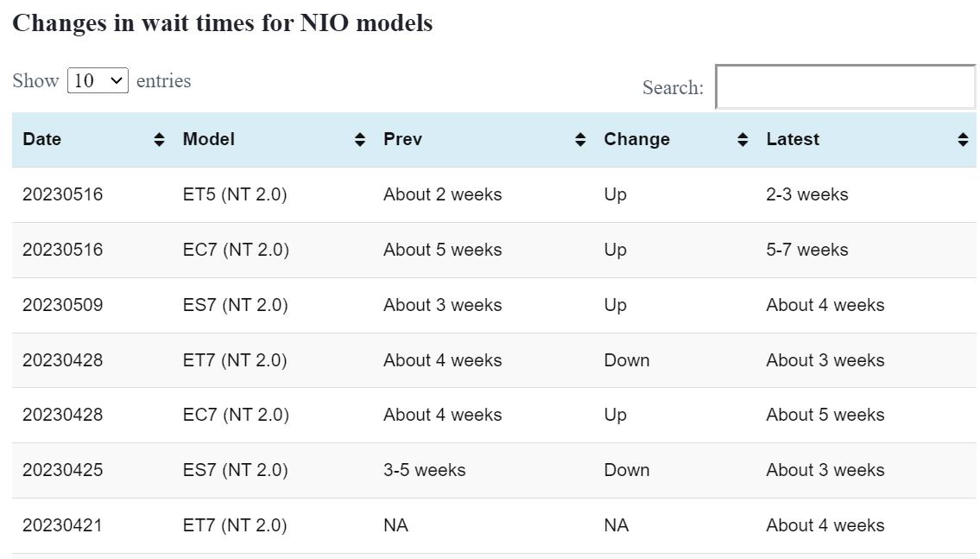This screenshot has width=980, height=559.
Task: Click the 5-7 weeks latest cell
Action: [807, 251]
